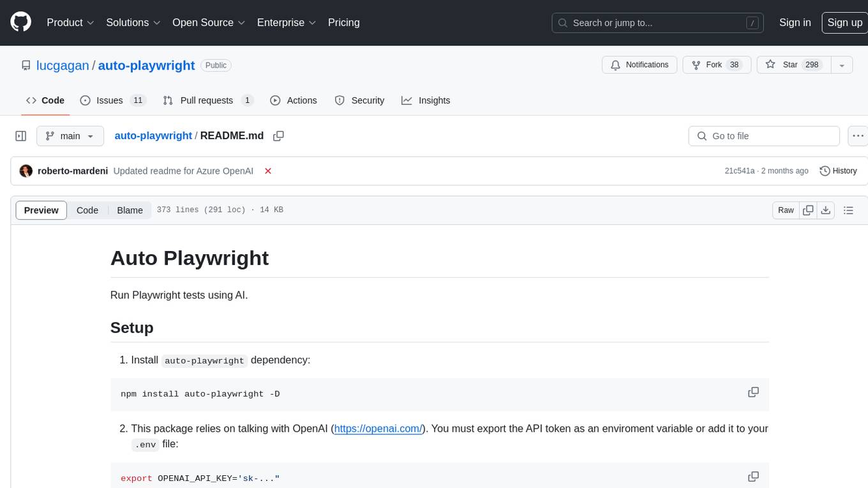868x488 pixels.
Task: Click the pull requests count badge 1
Action: coord(247,100)
